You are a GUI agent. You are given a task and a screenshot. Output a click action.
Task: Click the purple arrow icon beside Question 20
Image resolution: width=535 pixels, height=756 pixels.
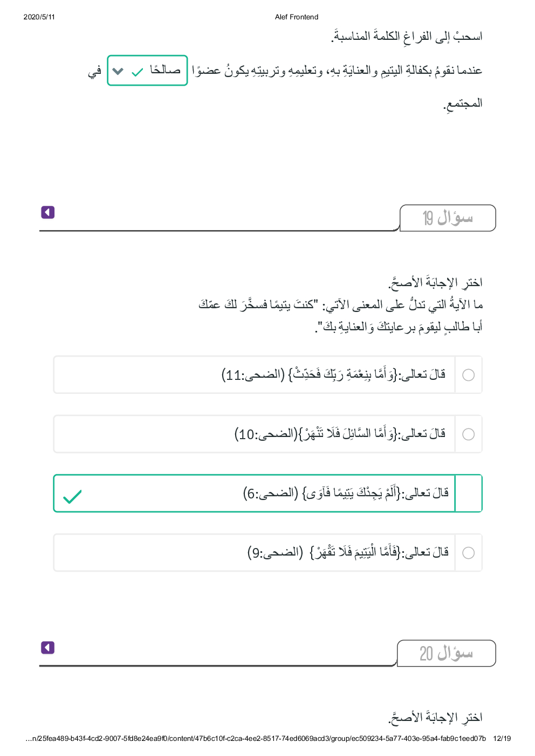click(48, 647)
